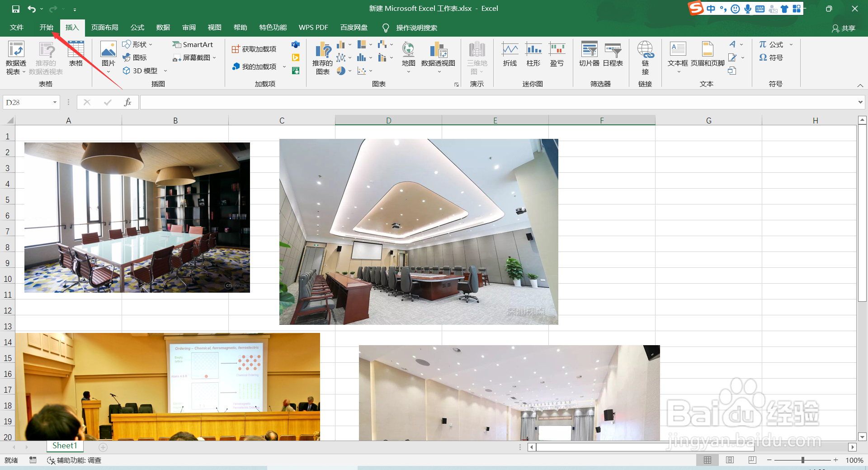
Task: Click the Share (共享) button
Action: (x=844, y=28)
